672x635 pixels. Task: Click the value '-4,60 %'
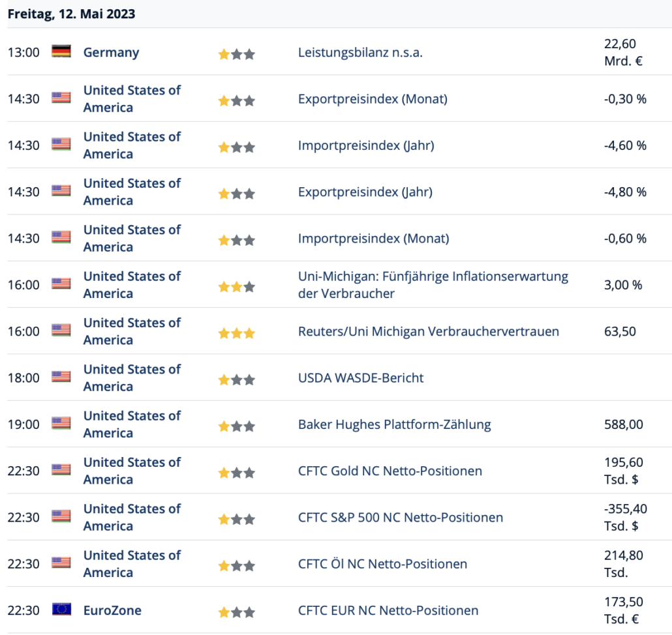tap(625, 145)
